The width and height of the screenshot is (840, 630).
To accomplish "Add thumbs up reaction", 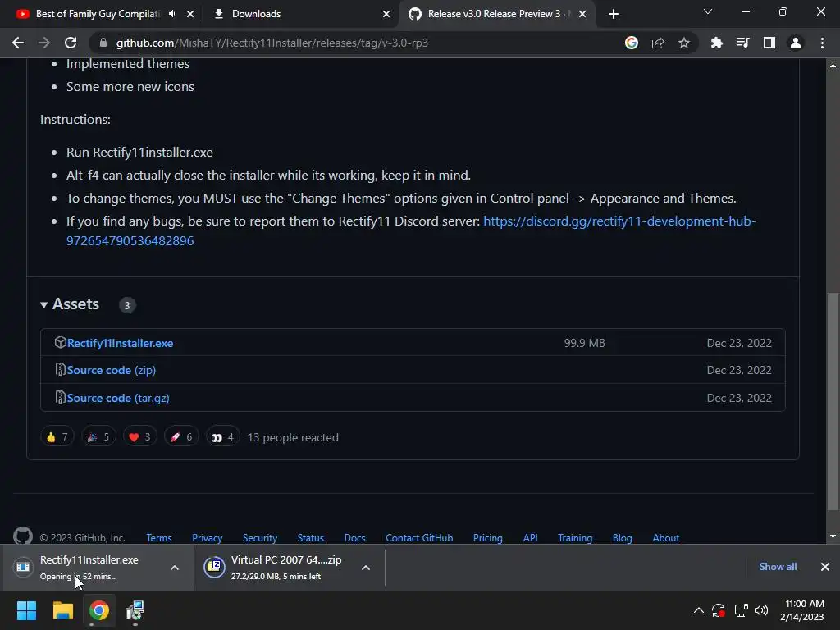I will coord(57,437).
